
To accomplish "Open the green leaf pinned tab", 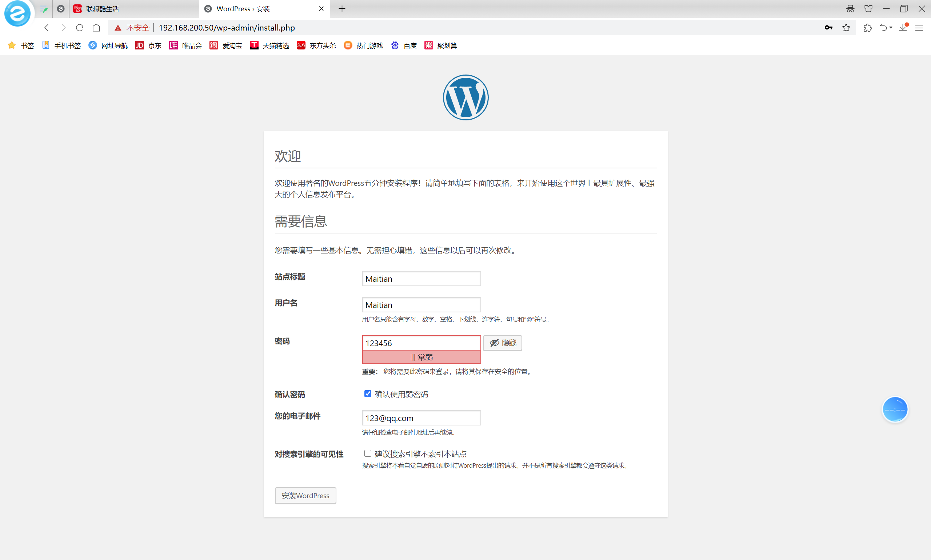I will (44, 9).
